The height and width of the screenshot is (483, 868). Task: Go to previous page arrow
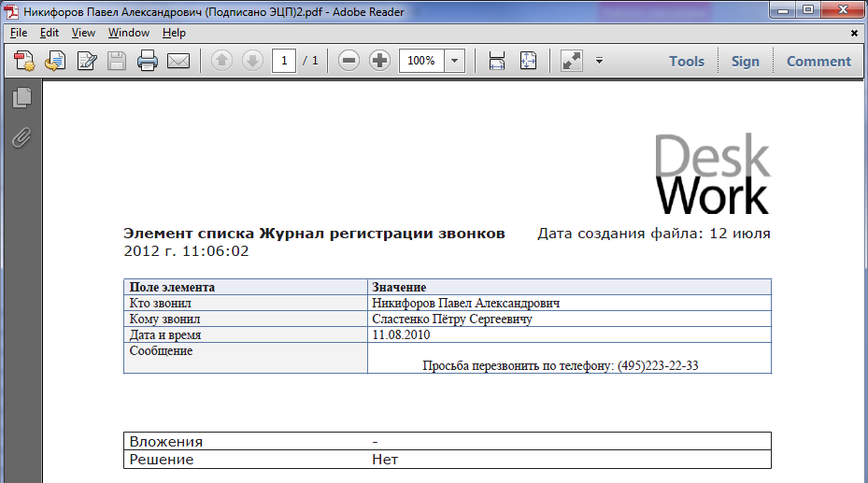click(222, 61)
